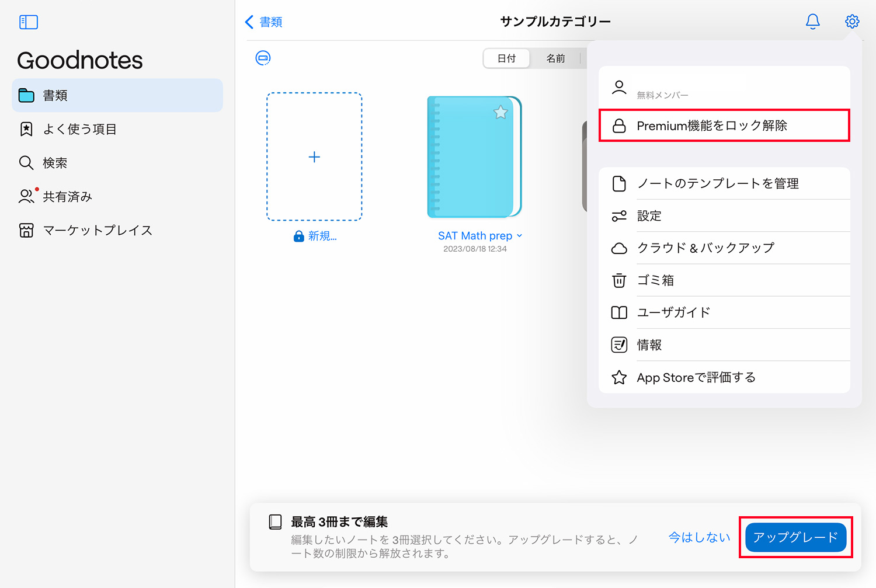
Task: Select the blue selection-mode icon below 書類
Action: pos(263,58)
